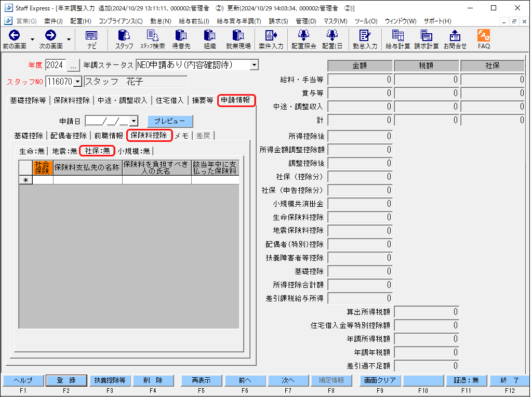Click the 削除 F4 button

coord(153,380)
